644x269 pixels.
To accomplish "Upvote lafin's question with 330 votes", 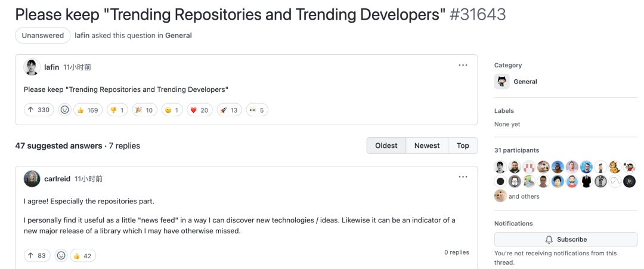I will (x=39, y=110).
